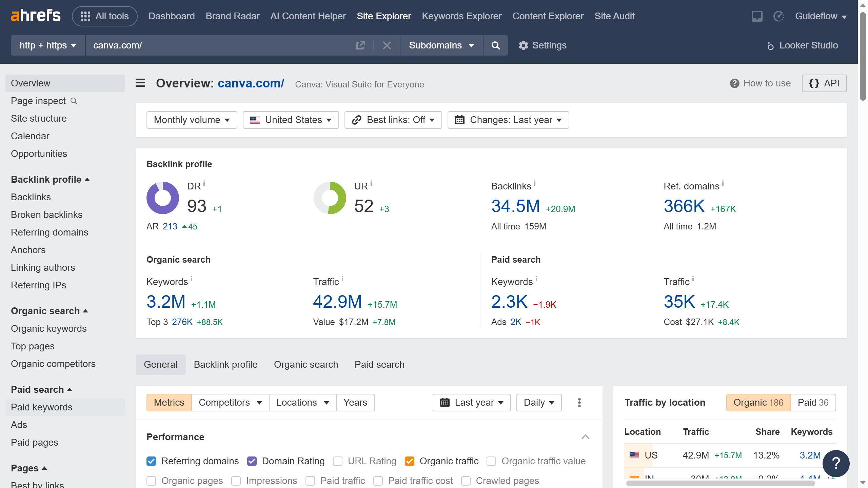This screenshot has height=488, width=868.
Task: Open Keywords Explorer from the top menu
Action: (x=462, y=16)
